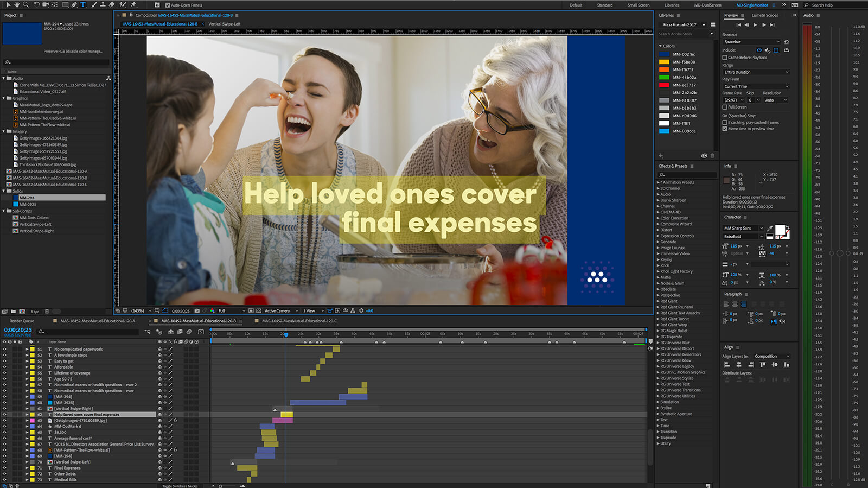Open the MassMutual-2017 library dropdown
Screen dimensions: 868x488
[x=704, y=25]
